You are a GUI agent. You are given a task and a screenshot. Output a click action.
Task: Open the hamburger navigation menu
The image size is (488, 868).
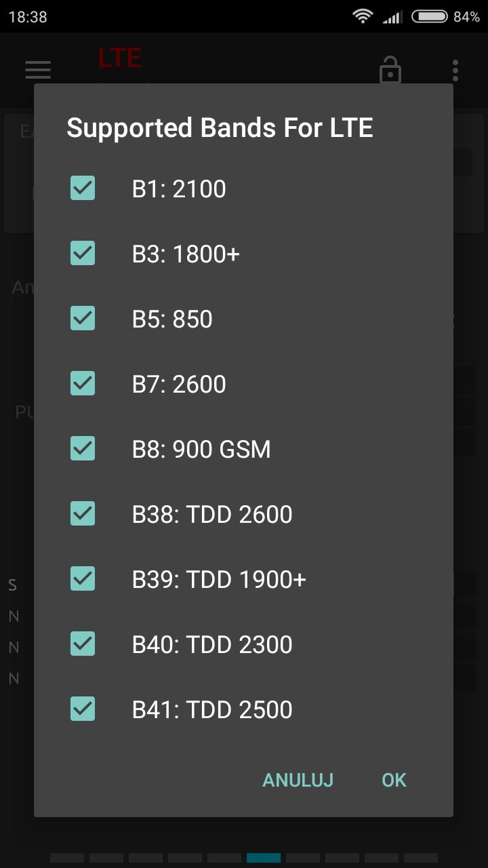click(x=38, y=70)
